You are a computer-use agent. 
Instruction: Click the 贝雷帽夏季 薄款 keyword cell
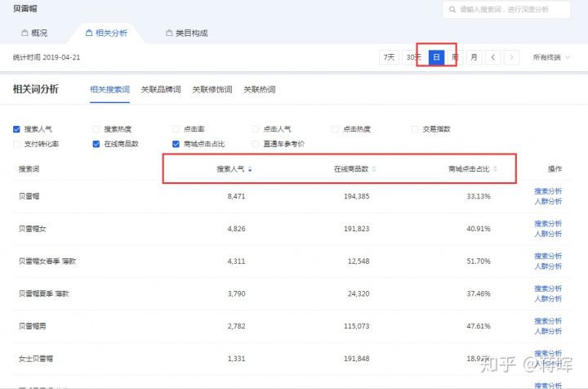click(x=44, y=293)
